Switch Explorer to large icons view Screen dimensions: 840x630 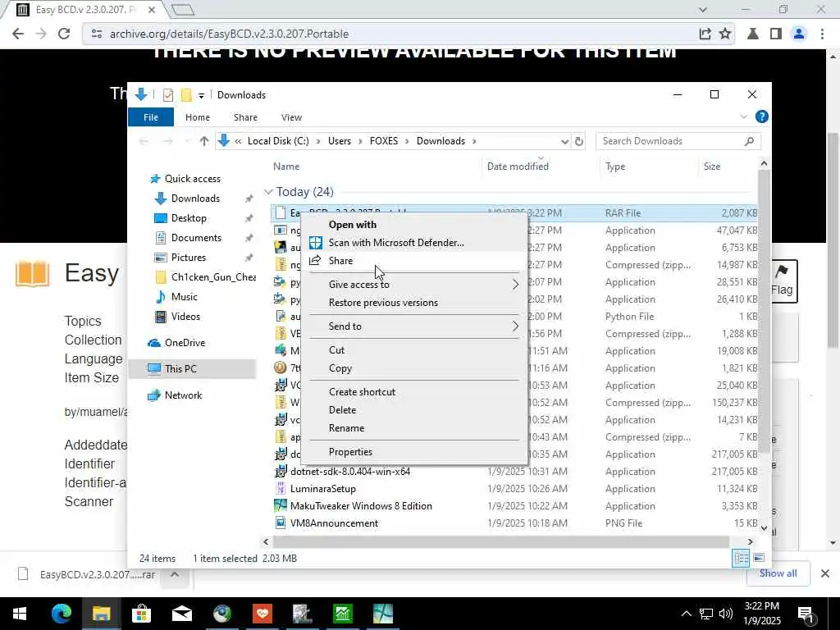759,558
